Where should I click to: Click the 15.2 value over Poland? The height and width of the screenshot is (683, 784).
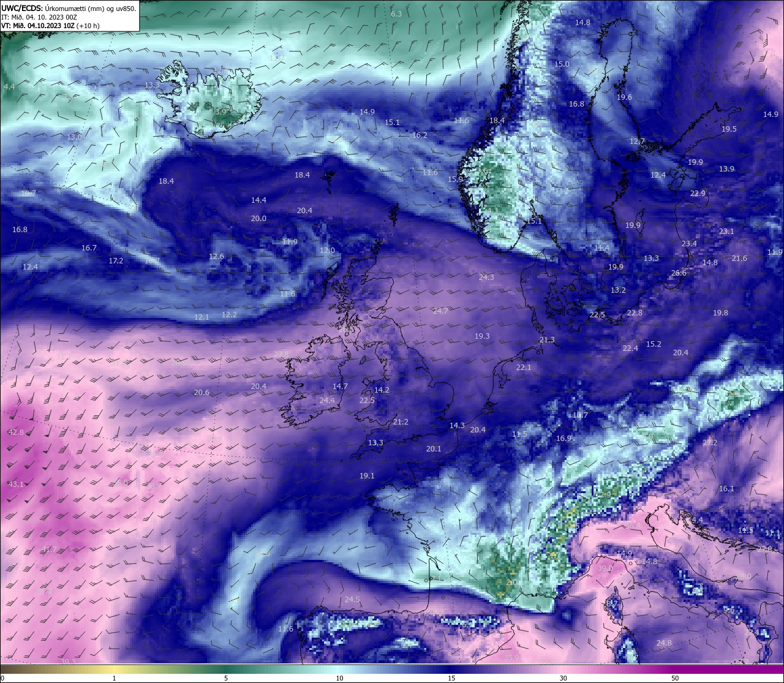654,344
